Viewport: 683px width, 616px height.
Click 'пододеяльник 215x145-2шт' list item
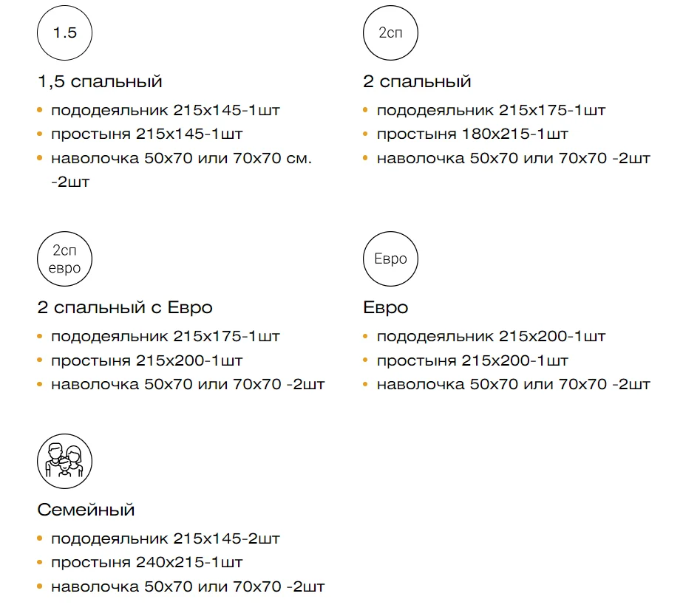(165, 538)
